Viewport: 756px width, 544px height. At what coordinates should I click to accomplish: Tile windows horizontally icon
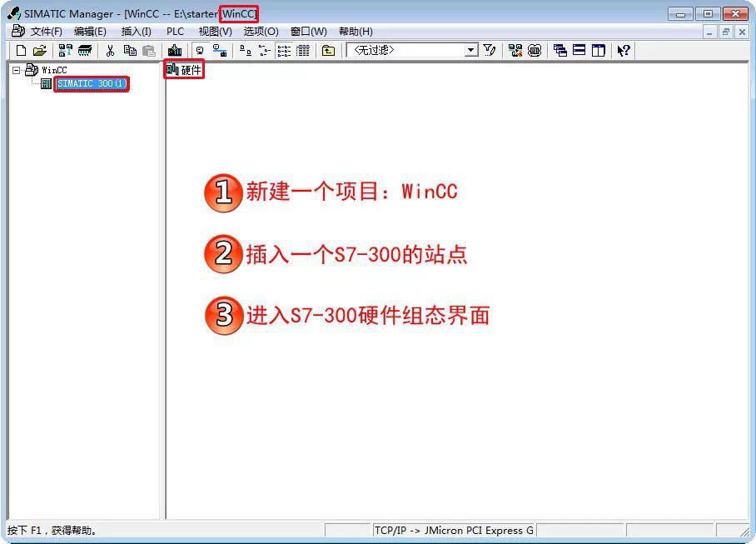[x=579, y=50]
